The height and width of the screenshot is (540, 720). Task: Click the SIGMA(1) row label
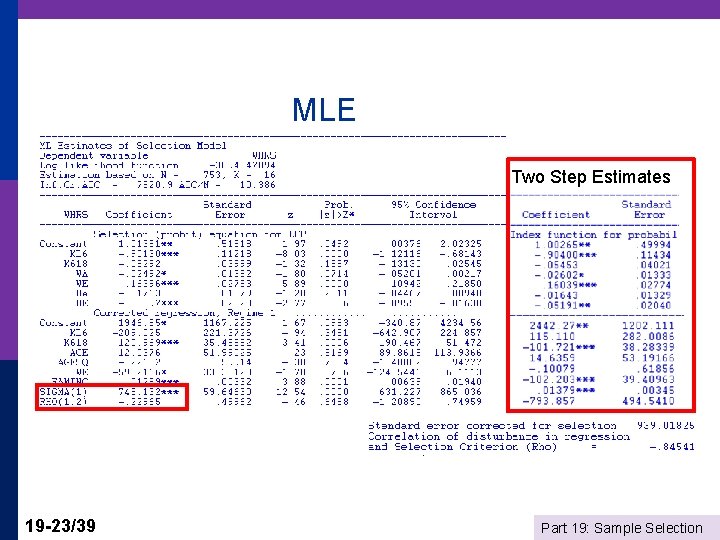[63, 392]
